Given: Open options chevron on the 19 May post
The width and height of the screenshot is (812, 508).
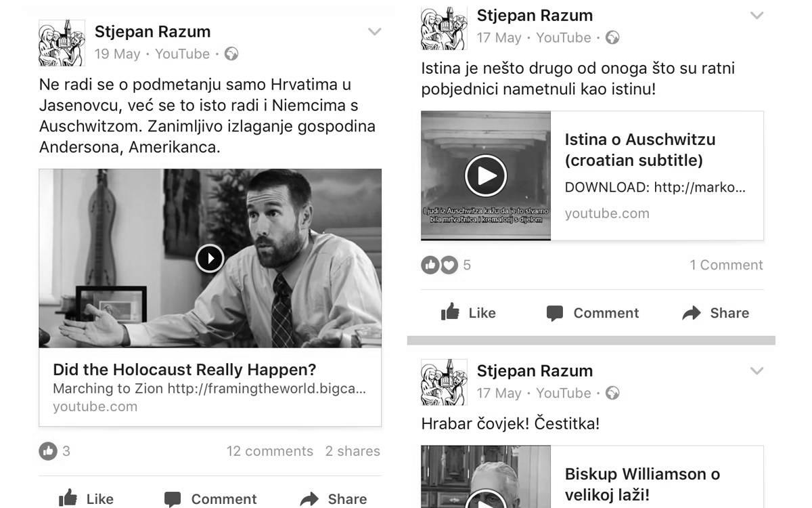Looking at the screenshot, I should 374,31.
